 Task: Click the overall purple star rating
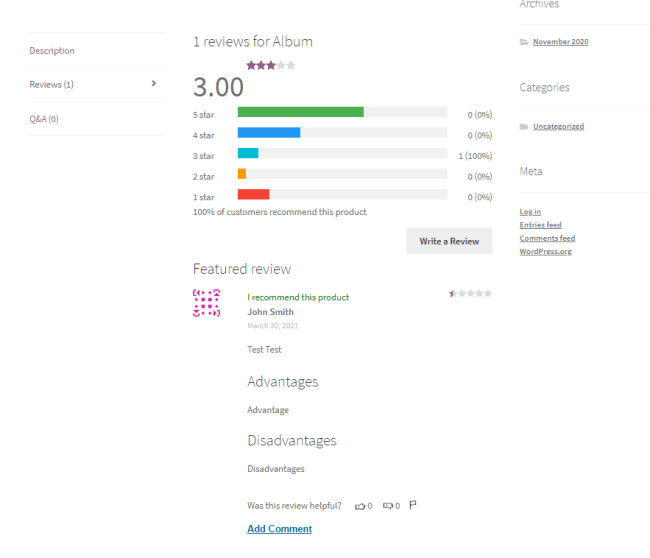tap(271, 66)
